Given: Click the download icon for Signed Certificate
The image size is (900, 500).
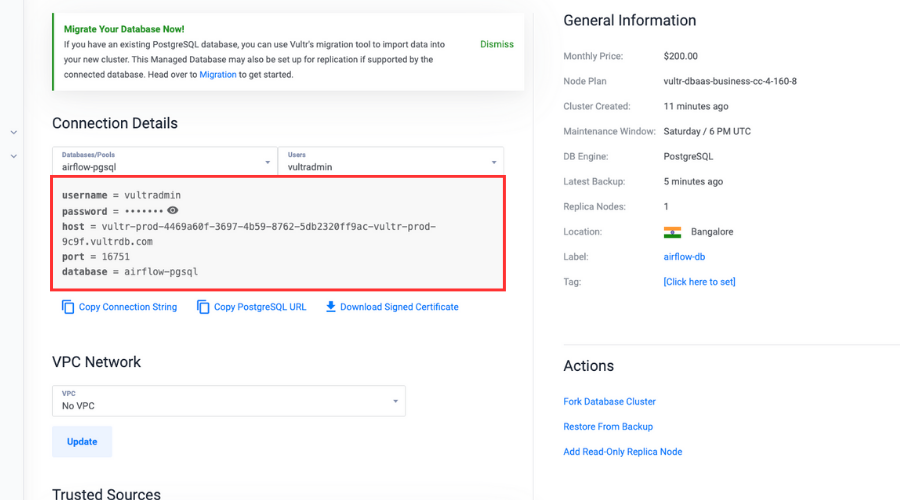Looking at the screenshot, I should coord(331,307).
